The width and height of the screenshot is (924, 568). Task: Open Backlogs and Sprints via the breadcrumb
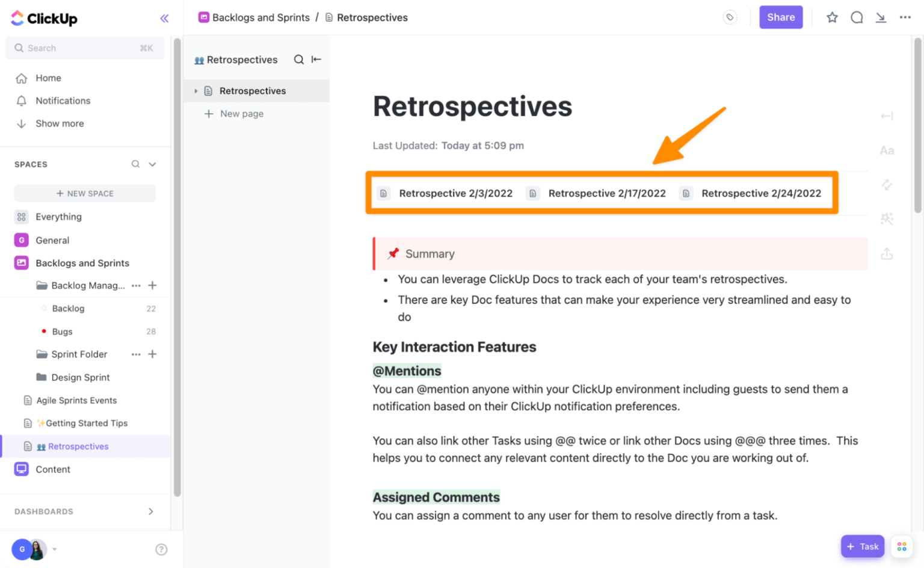(260, 17)
